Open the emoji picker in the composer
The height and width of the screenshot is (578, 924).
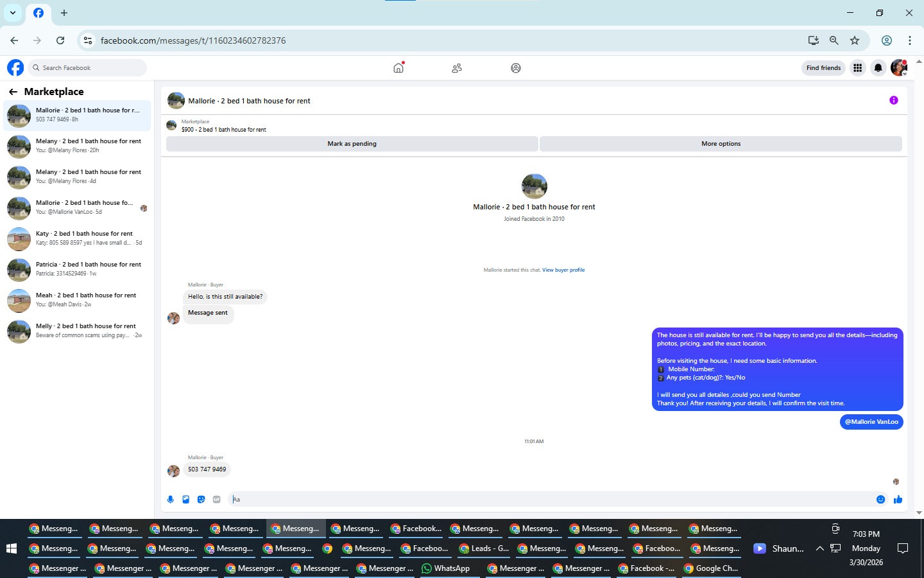(x=881, y=499)
